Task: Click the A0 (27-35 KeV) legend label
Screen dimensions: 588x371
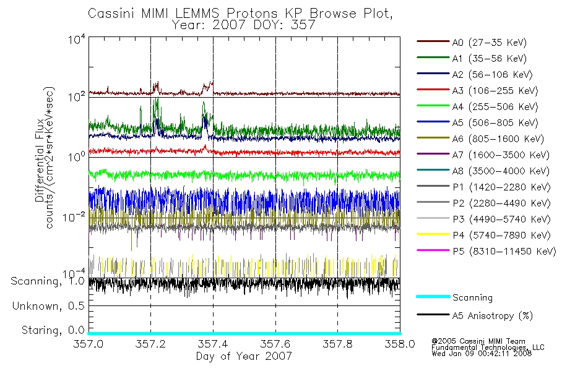Action: [489, 43]
